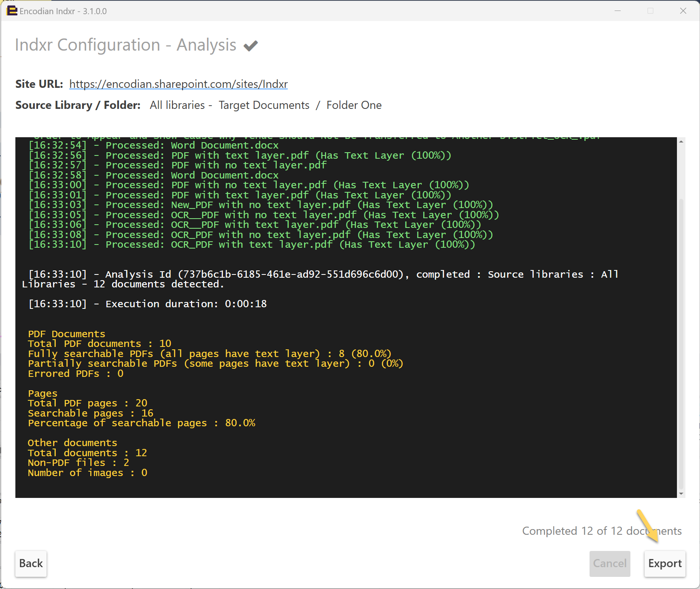The width and height of the screenshot is (700, 589).
Task: Click 'Percentage of searchable pages : 80.0%' line
Action: click(142, 423)
